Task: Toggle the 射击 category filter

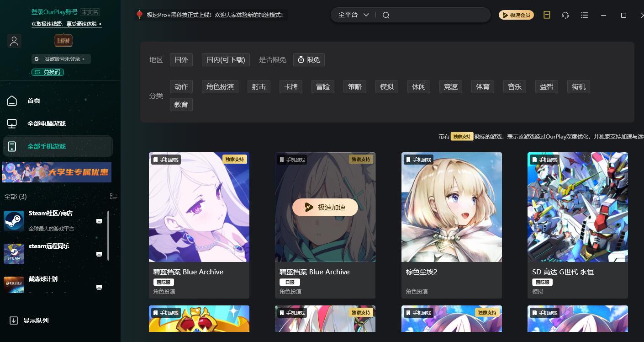Action: (x=259, y=86)
